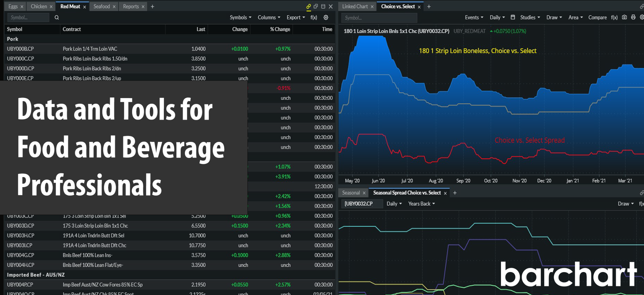Select the UBY000D.CP symbol cell
The image size is (644, 295).
pos(20,69)
